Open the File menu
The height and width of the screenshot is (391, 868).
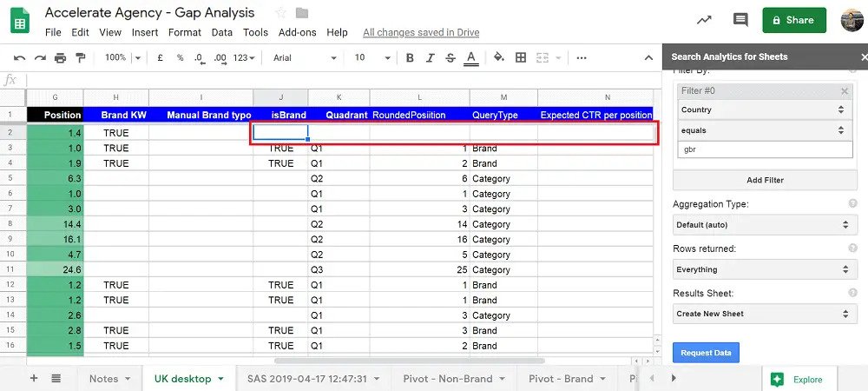tap(53, 33)
